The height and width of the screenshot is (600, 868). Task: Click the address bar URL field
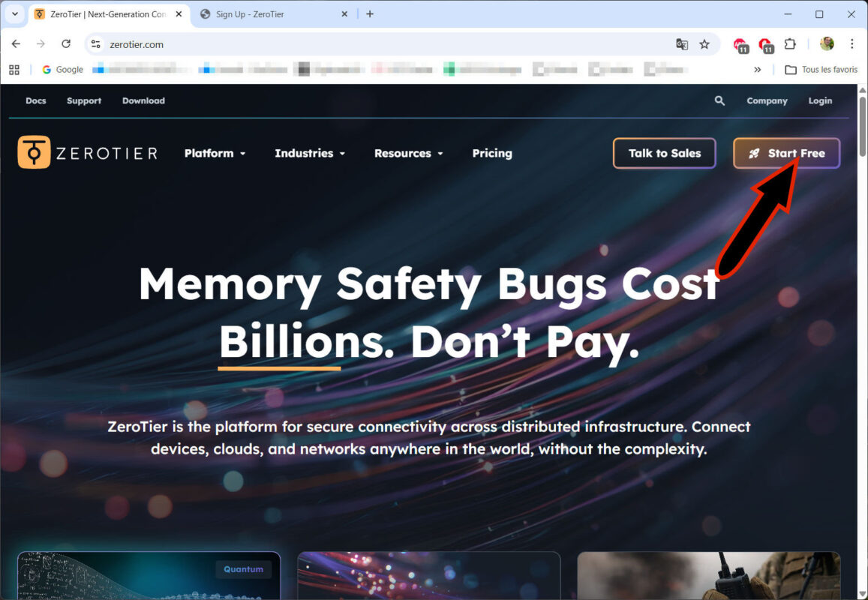click(x=388, y=44)
